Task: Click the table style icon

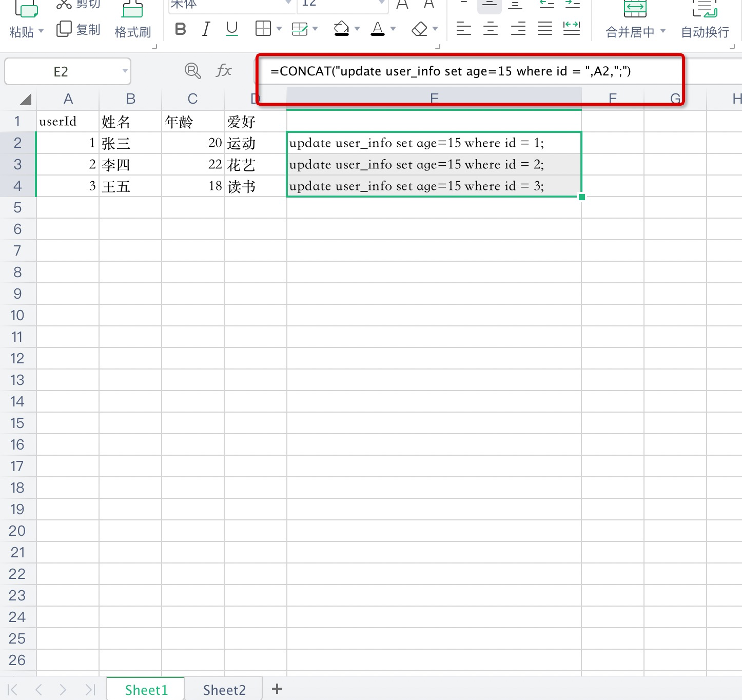Action: pyautogui.click(x=299, y=29)
